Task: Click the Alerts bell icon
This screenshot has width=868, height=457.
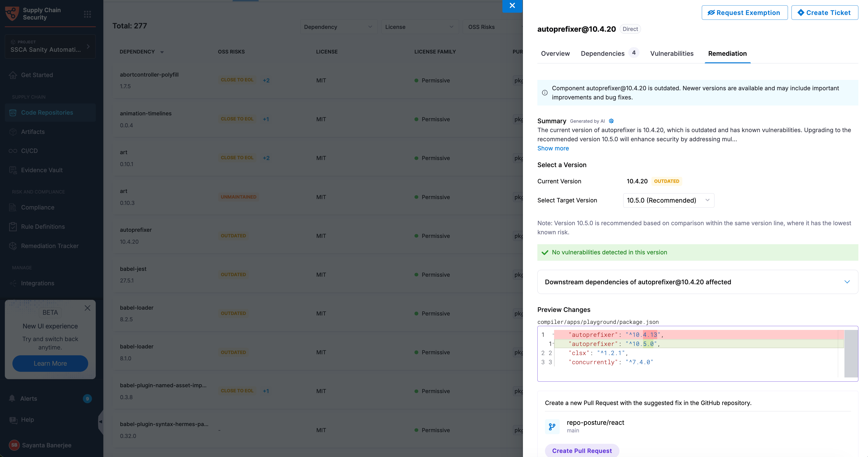Action: [12, 398]
